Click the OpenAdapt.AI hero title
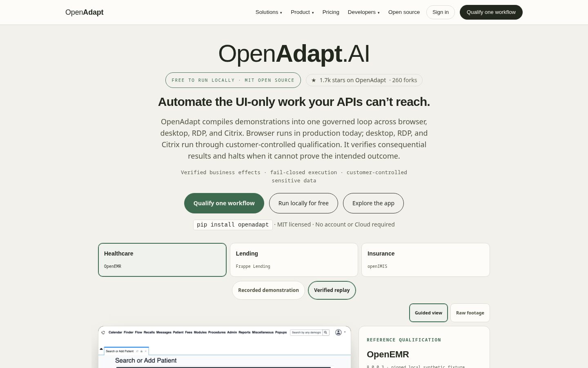The width and height of the screenshot is (588, 368). click(294, 54)
